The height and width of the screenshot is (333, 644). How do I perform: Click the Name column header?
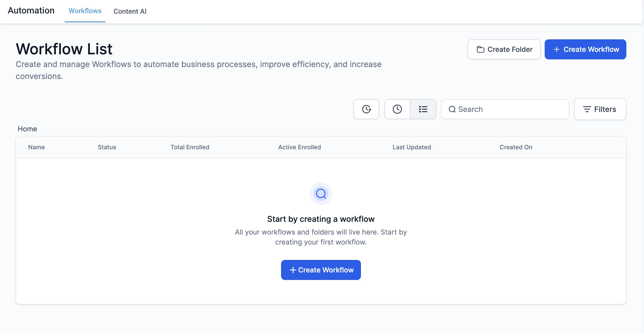(x=36, y=147)
